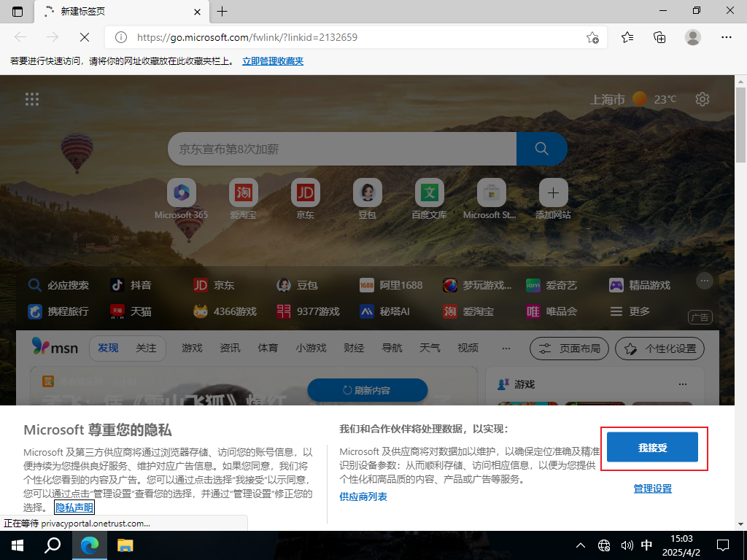The height and width of the screenshot is (560, 747).
Task: Open the 体育 feed category
Action: (268, 348)
